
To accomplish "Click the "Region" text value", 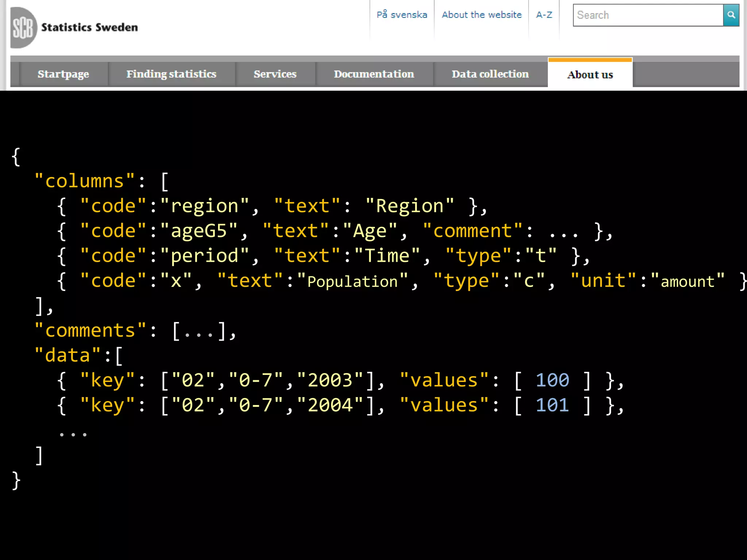I will point(410,206).
